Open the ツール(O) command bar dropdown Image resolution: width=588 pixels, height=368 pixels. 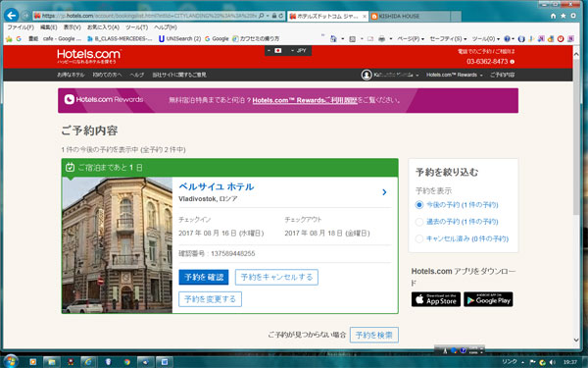[x=486, y=38]
